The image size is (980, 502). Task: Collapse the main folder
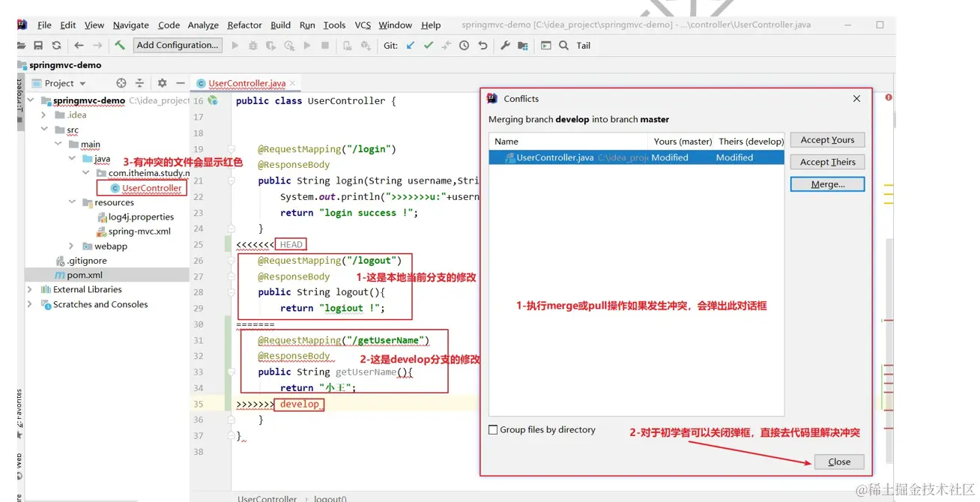[58, 144]
